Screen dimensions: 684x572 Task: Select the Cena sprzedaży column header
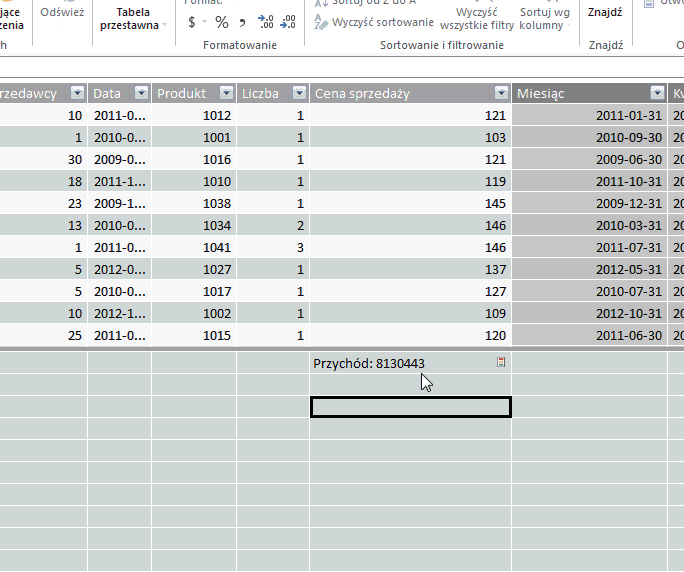(x=410, y=93)
